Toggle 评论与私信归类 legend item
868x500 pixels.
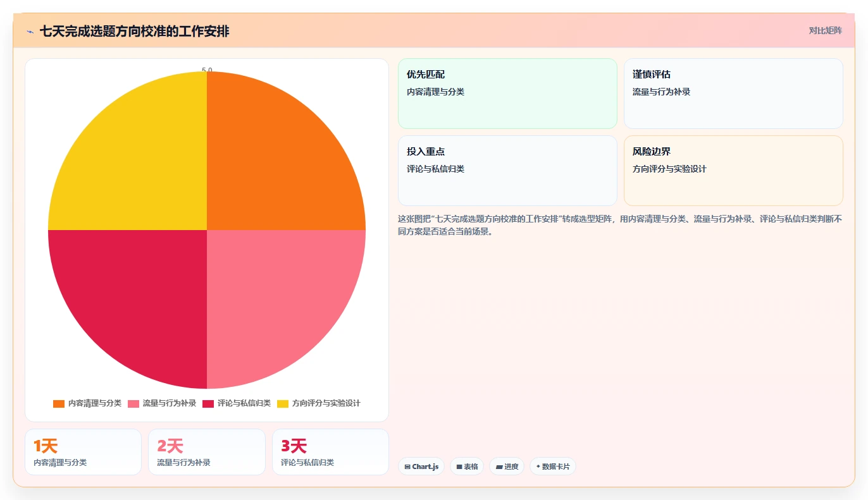tap(237, 403)
